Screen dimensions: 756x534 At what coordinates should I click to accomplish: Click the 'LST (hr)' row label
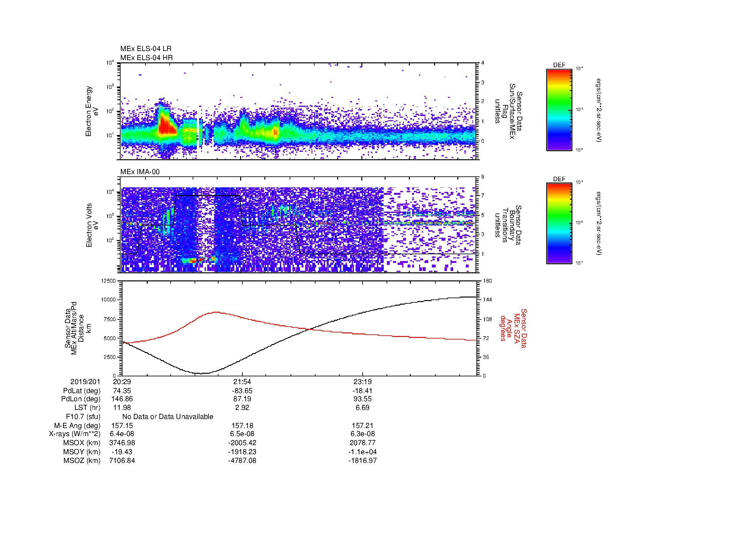point(87,408)
